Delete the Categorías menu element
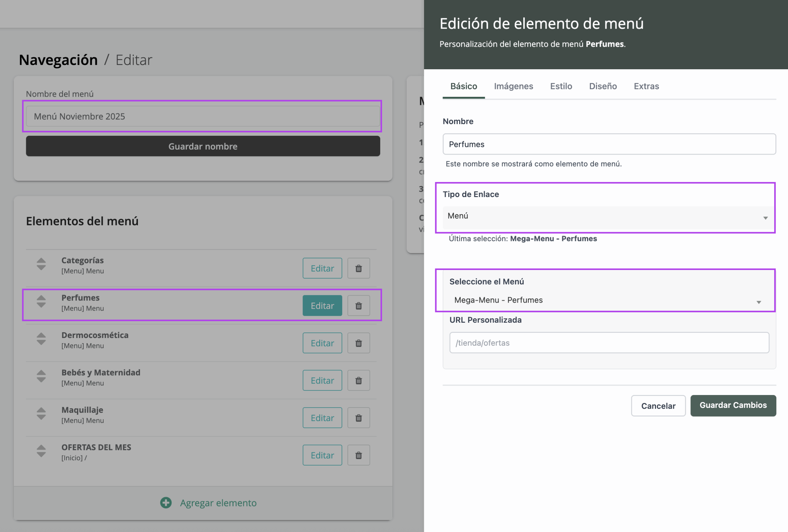This screenshot has width=788, height=532. (x=358, y=268)
